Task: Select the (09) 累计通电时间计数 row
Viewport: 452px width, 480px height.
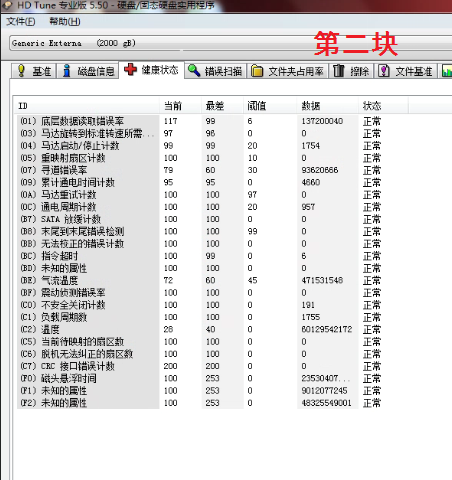Action: (x=200, y=182)
